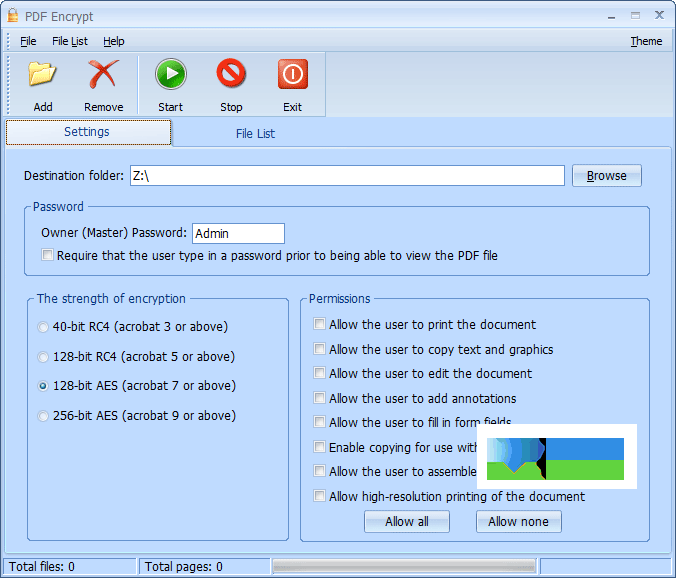Check Allow the user to assemble option
This screenshot has height=578, width=676.
coord(319,471)
